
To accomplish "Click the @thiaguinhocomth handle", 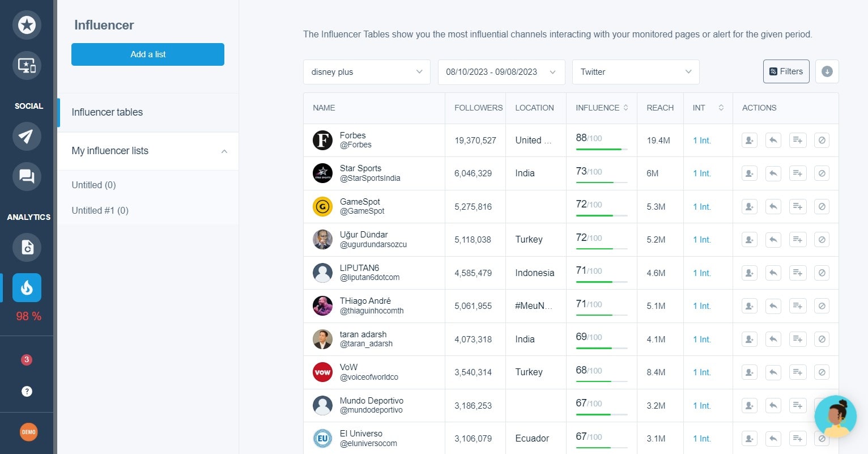I will pos(372,311).
